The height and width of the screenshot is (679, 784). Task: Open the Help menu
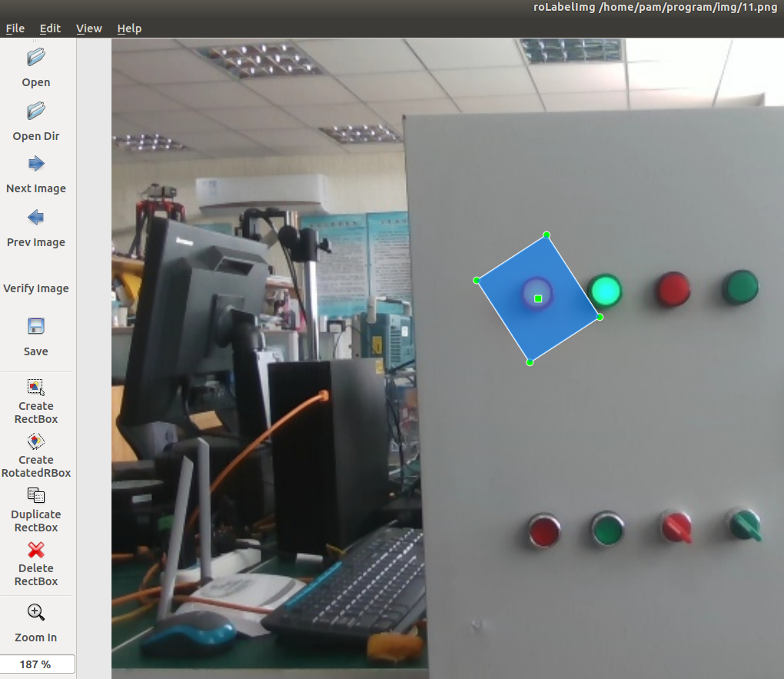coord(129,28)
